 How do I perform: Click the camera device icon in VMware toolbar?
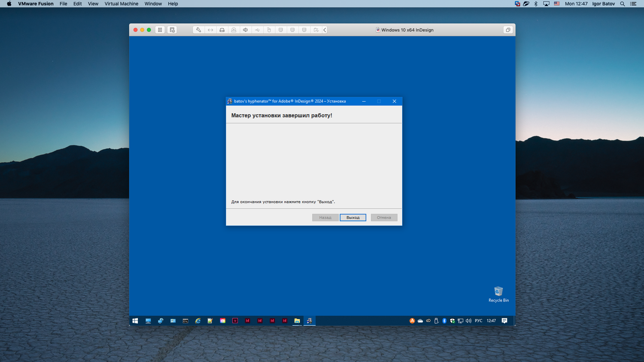point(234,30)
